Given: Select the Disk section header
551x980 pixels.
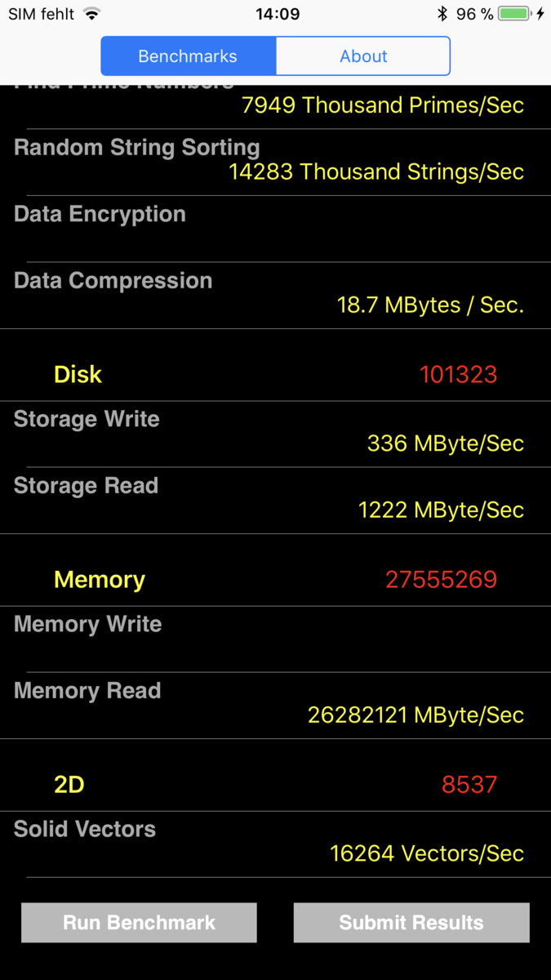Looking at the screenshot, I should (x=78, y=374).
